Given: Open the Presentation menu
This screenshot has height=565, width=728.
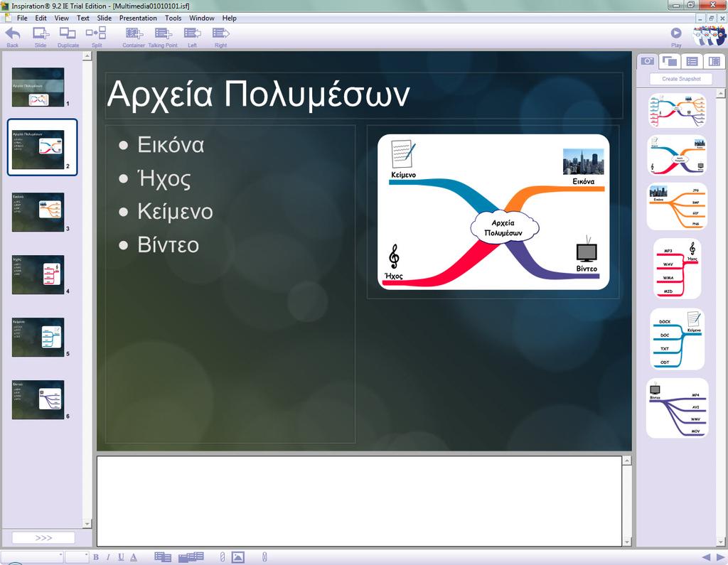Looking at the screenshot, I should click(138, 18).
